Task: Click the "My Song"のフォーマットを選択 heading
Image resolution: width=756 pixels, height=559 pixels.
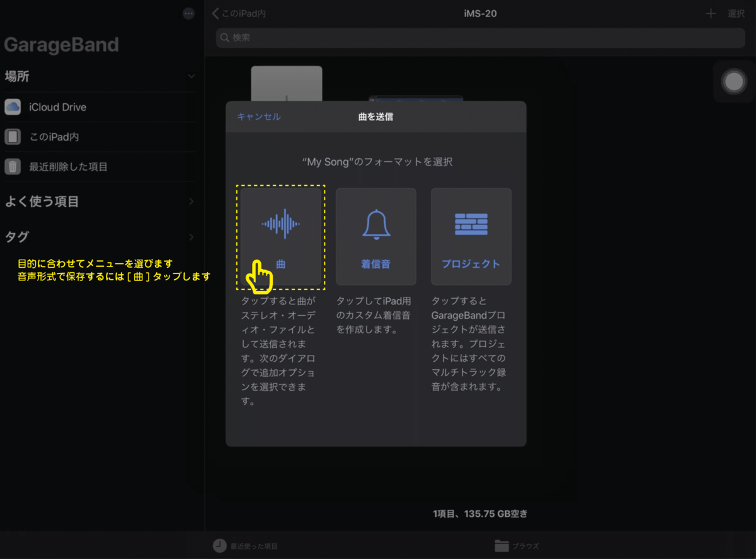Action: point(376,162)
